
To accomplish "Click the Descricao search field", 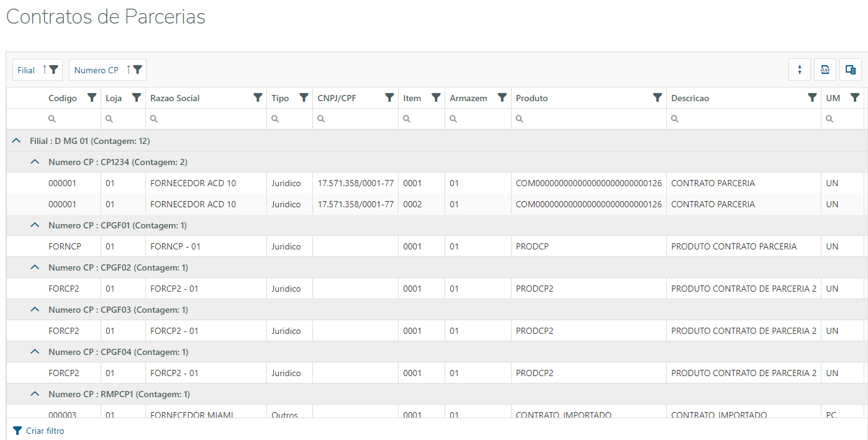I will pyautogui.click(x=744, y=119).
